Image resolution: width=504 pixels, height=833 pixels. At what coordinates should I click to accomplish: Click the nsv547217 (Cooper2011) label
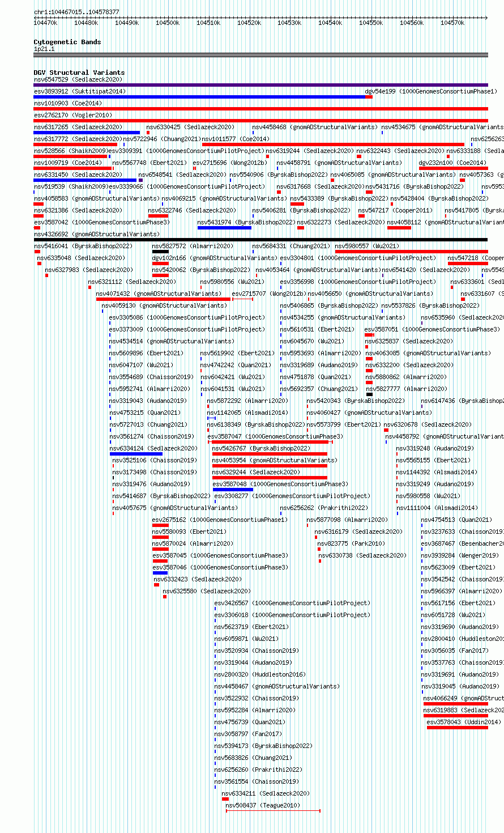coord(395,211)
